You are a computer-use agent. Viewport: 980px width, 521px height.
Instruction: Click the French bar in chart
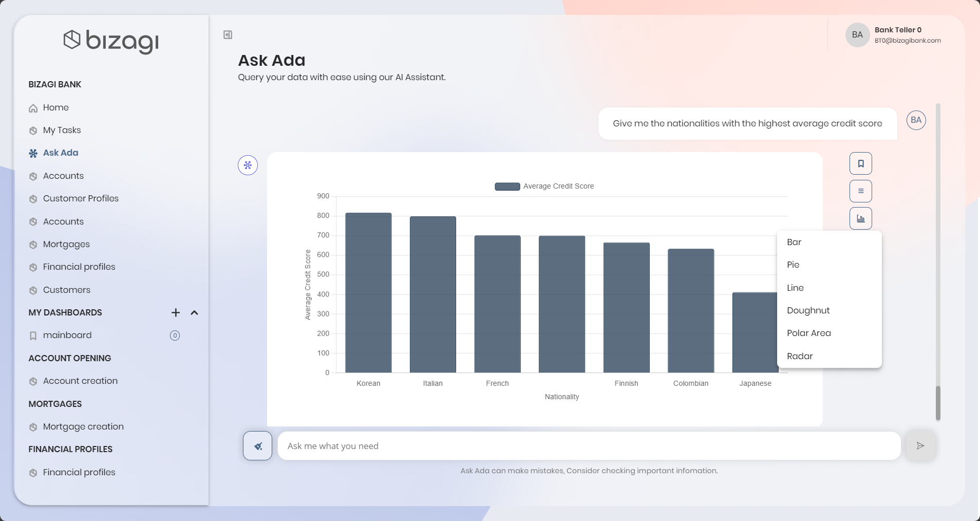click(x=497, y=304)
